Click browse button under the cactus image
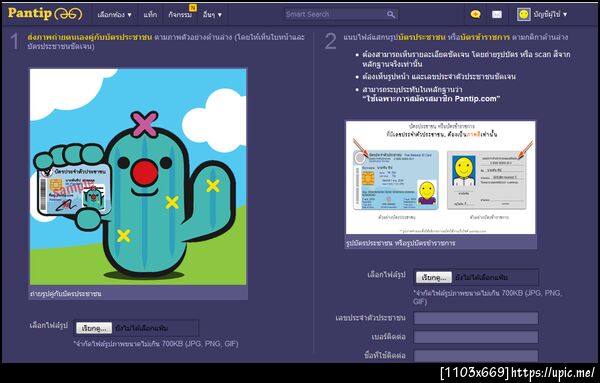This screenshot has height=383, width=600. tap(94, 328)
